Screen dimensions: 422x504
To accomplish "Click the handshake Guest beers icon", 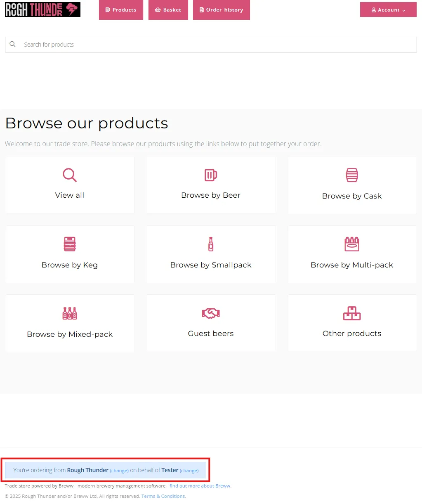I will (x=211, y=314).
